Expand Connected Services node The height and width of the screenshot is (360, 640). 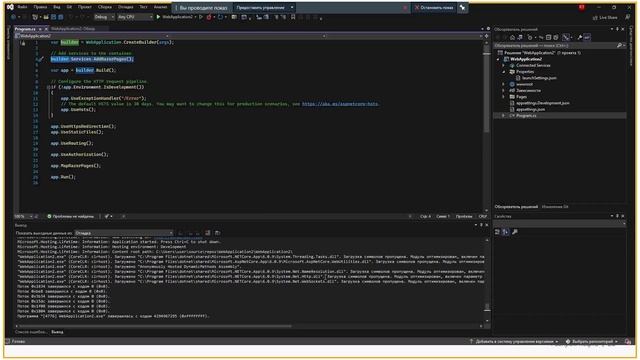[x=504, y=65]
